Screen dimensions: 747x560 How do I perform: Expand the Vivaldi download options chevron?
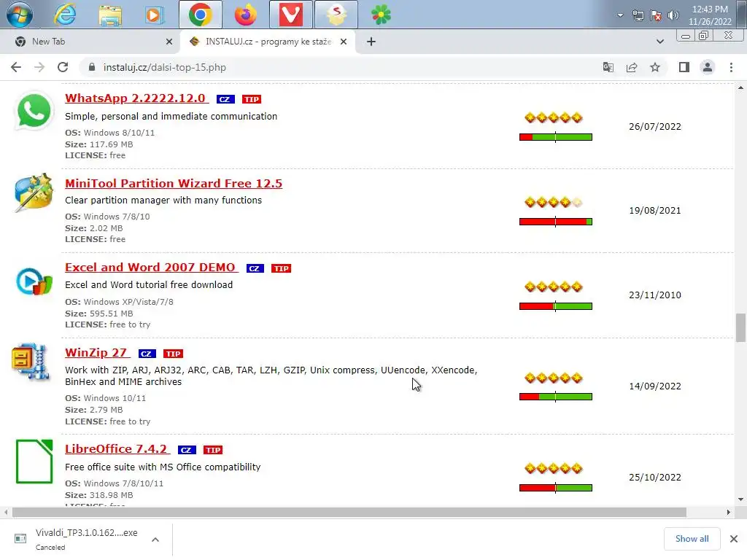155,540
